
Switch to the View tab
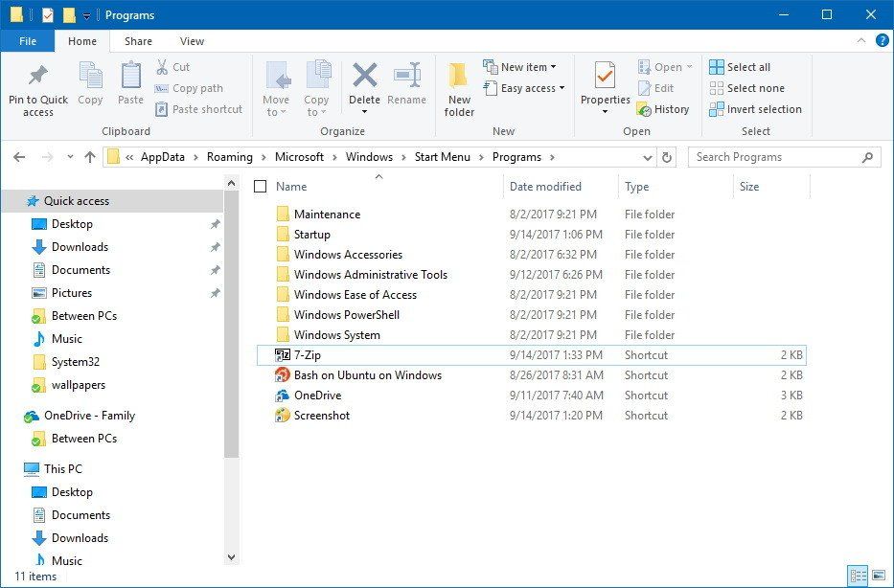[x=192, y=41]
